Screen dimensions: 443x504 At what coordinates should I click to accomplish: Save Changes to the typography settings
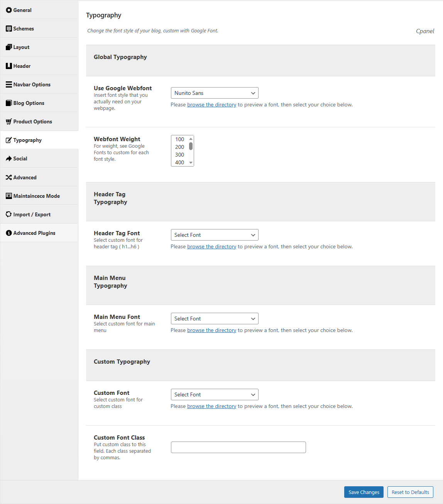pos(364,492)
